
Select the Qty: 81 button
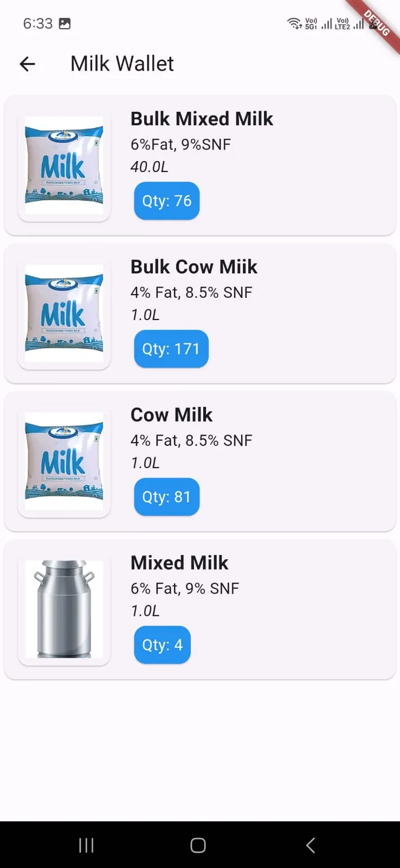[167, 497]
